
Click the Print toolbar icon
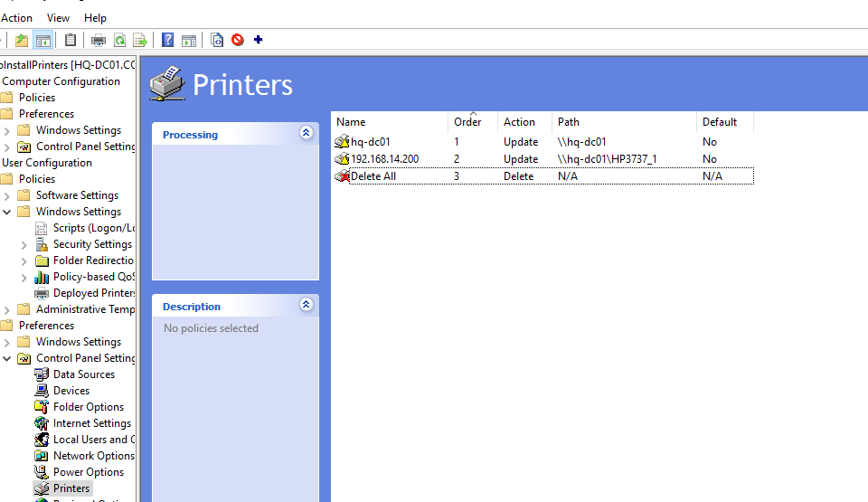[x=99, y=40]
